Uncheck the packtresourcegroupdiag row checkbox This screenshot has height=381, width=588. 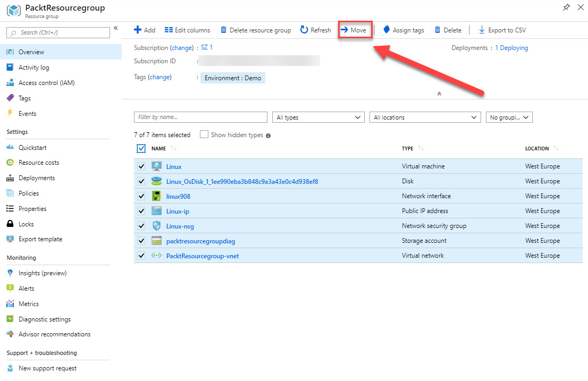141,241
